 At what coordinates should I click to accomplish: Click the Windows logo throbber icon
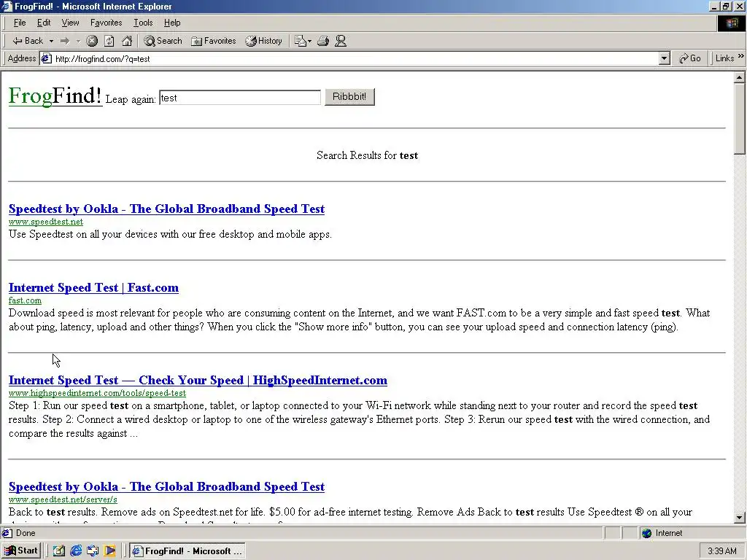pos(731,23)
